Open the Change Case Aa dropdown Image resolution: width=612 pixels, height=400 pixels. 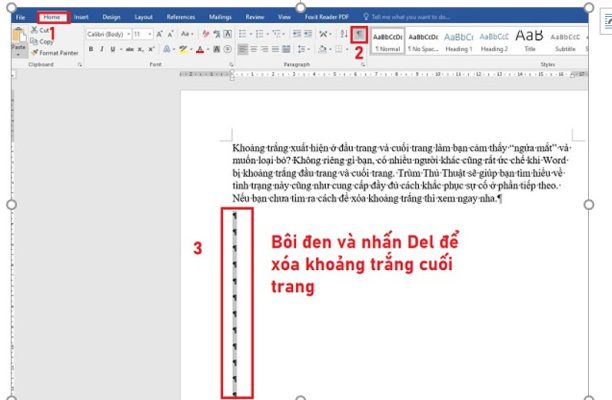click(x=187, y=34)
